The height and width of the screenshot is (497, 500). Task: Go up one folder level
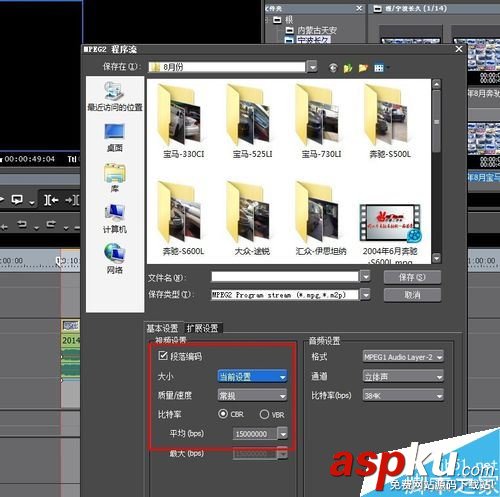tap(348, 68)
